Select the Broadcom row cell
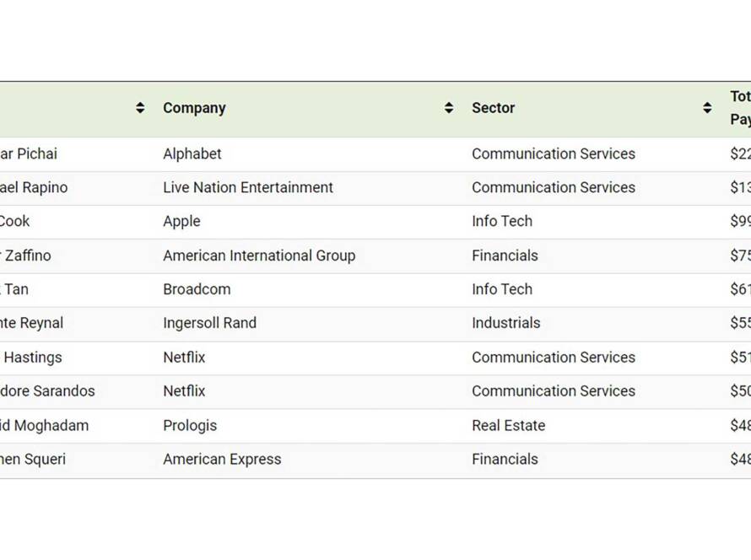Image resolution: width=751 pixels, height=560 pixels. 197,289
